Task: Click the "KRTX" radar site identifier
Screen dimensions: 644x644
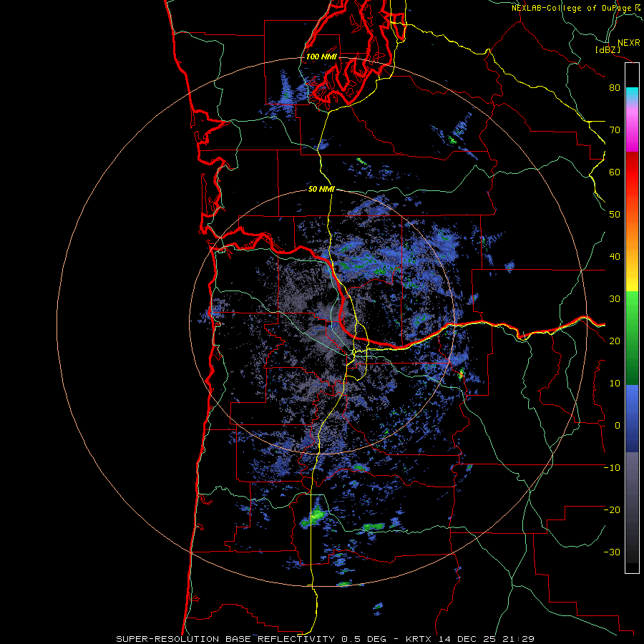Action: 419,639
